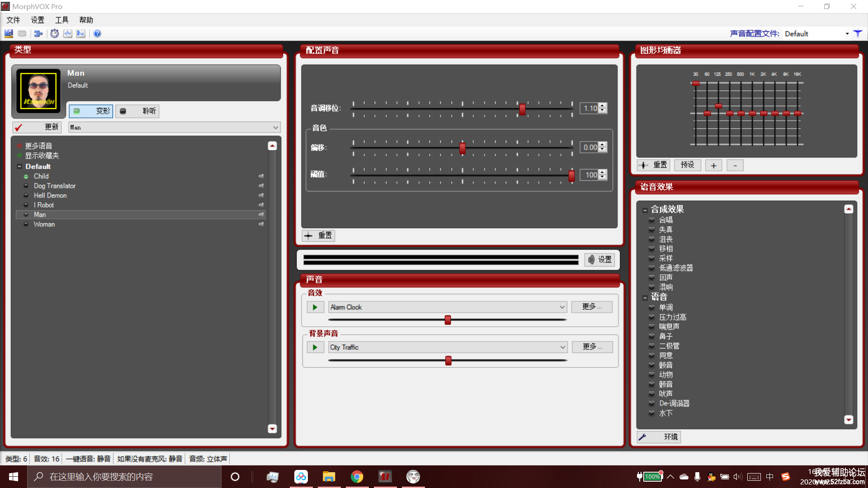Click the wrench 环境 button

(x=659, y=437)
